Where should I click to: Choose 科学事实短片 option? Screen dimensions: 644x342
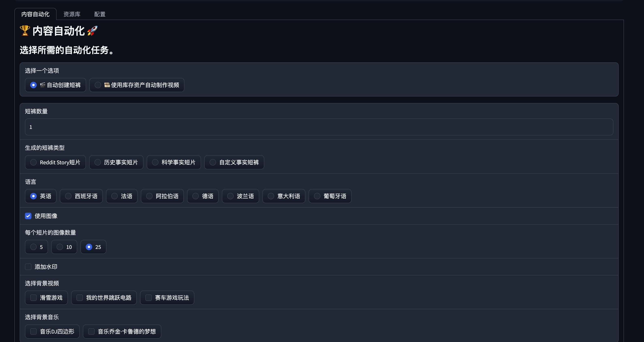(155, 163)
